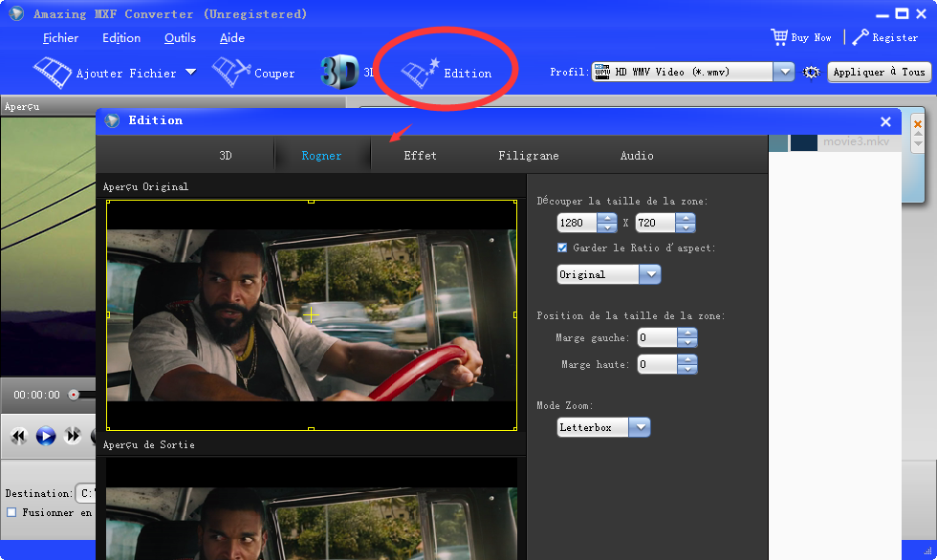The width and height of the screenshot is (937, 560).
Task: Click the rewind button in Aperçu
Action: [18, 436]
